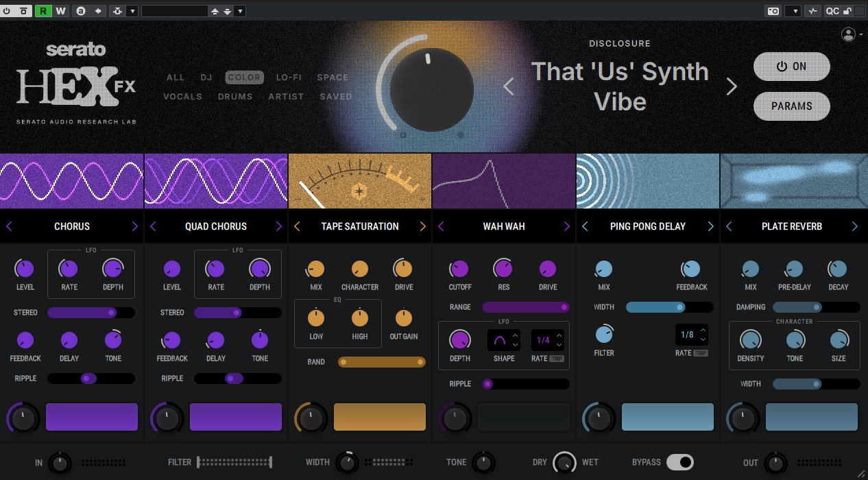Select the ALL preset category

click(176, 77)
